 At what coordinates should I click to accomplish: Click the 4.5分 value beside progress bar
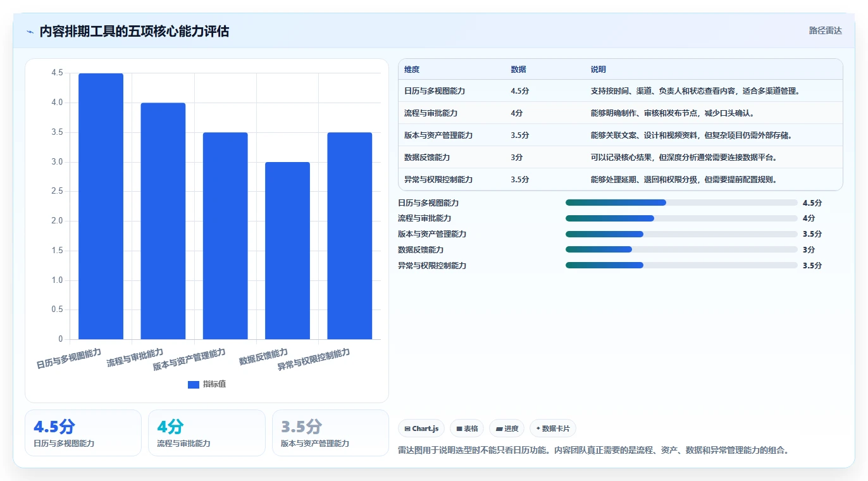(812, 203)
